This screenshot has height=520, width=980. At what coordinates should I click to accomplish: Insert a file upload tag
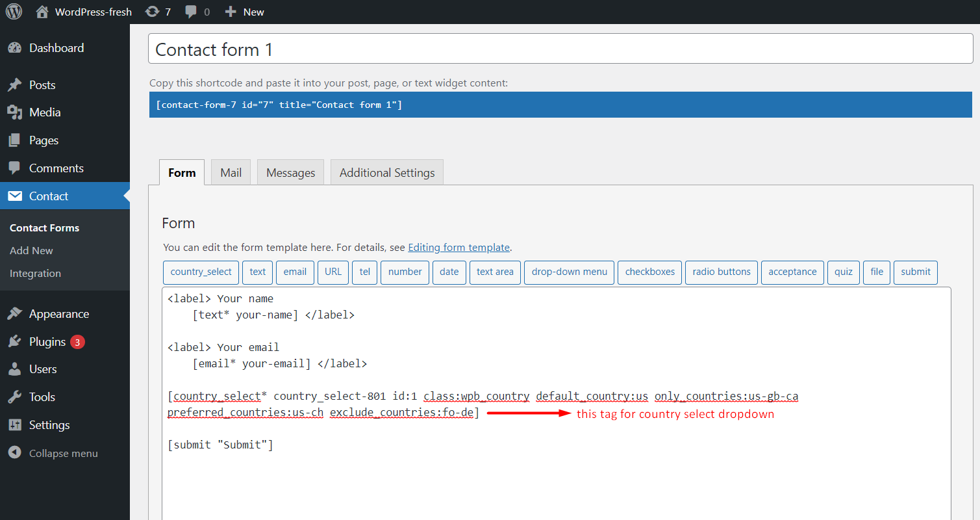[x=877, y=272]
